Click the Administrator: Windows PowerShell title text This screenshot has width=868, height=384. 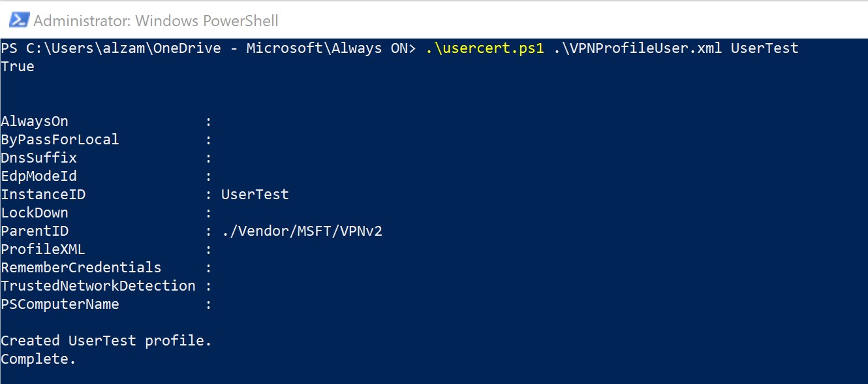(156, 21)
